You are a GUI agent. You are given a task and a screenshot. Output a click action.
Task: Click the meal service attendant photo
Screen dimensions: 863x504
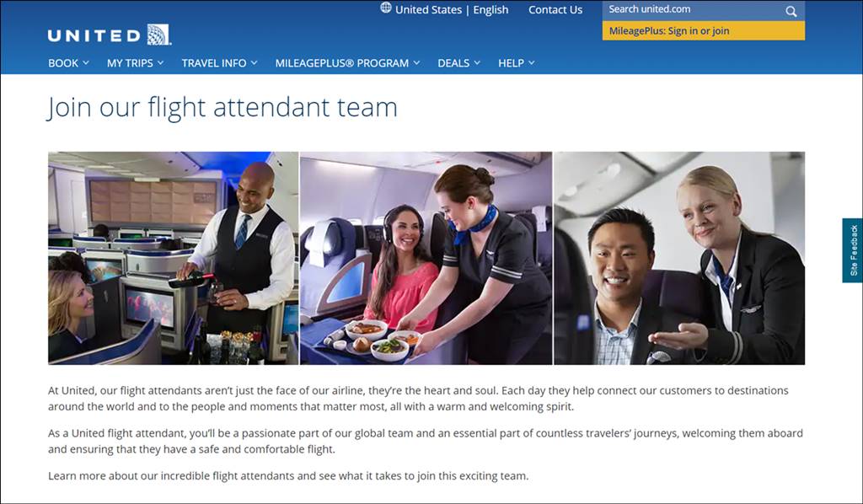(426, 258)
